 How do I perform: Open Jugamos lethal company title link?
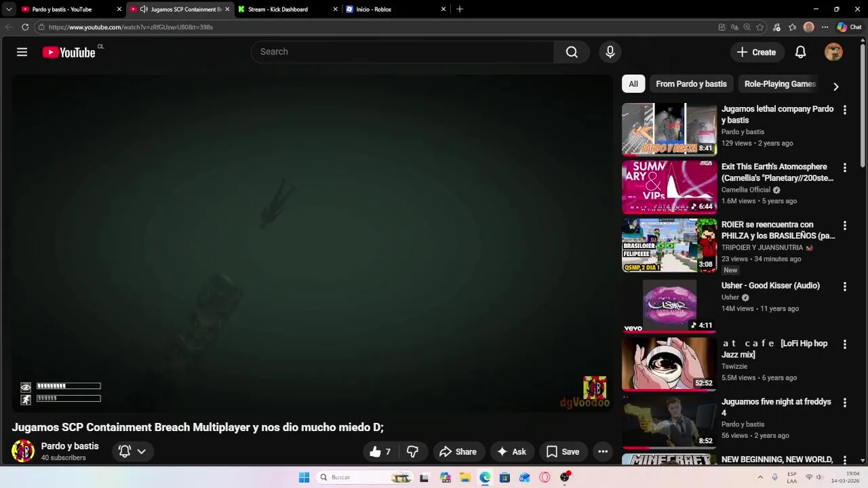(x=777, y=115)
